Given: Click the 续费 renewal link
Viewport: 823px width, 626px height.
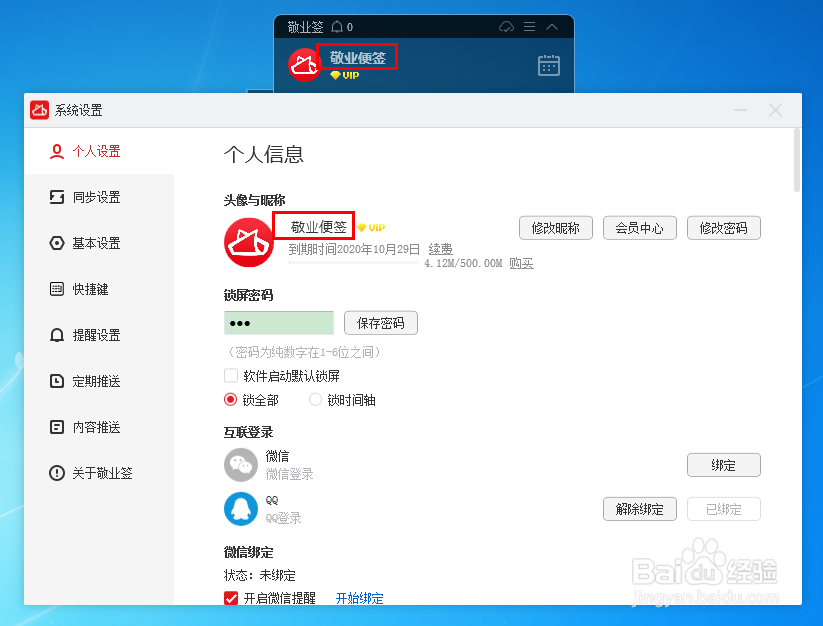Looking at the screenshot, I should click(440, 249).
